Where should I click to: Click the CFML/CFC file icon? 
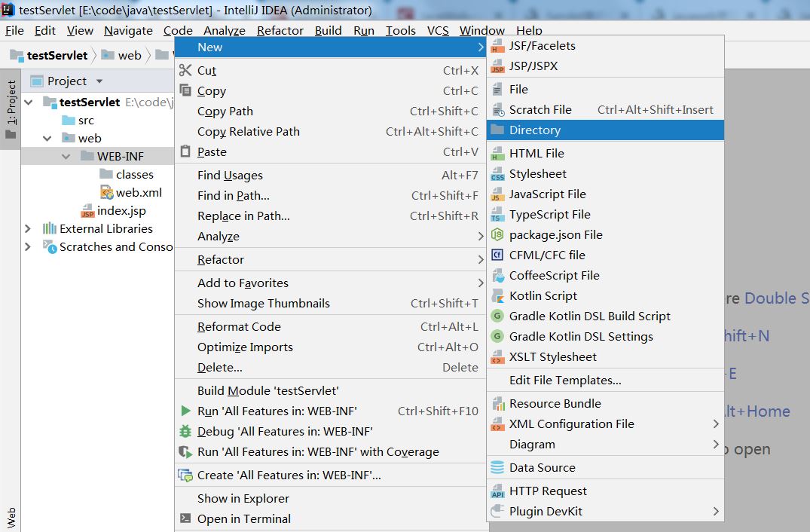point(497,255)
